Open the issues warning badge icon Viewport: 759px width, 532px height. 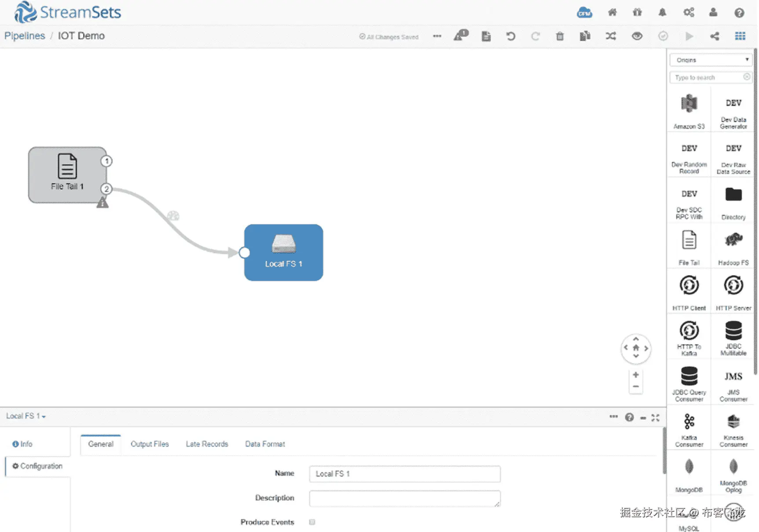(461, 35)
